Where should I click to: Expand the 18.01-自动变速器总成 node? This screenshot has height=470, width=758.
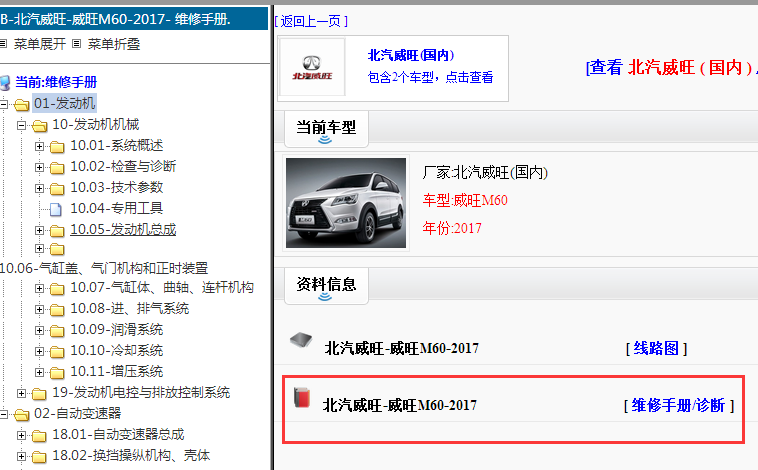coord(21,435)
